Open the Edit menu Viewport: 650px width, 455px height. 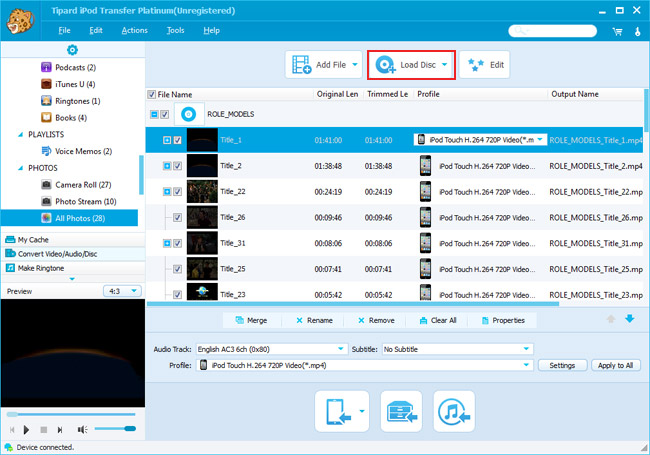pyautogui.click(x=96, y=30)
